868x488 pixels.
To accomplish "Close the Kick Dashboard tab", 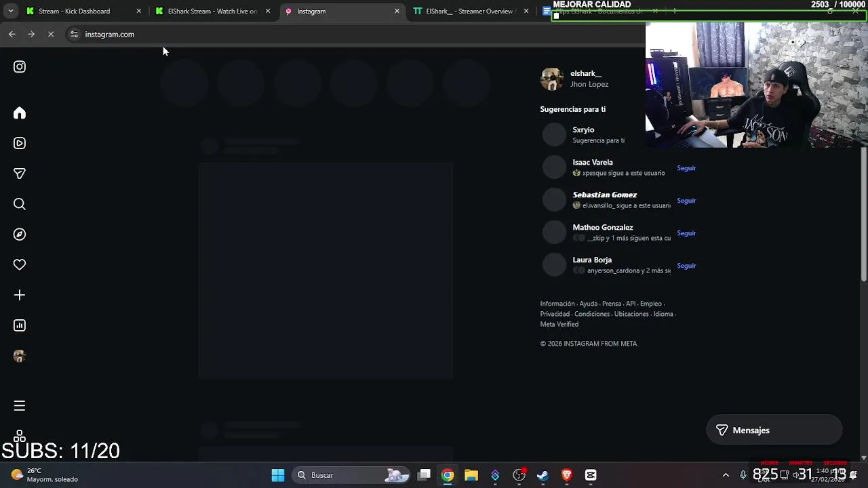I will click(x=139, y=11).
